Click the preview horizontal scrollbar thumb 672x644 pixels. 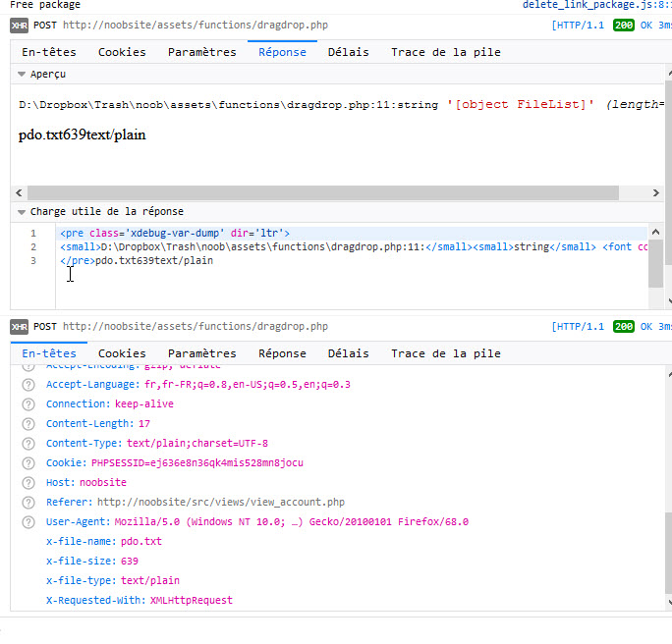[323, 193]
